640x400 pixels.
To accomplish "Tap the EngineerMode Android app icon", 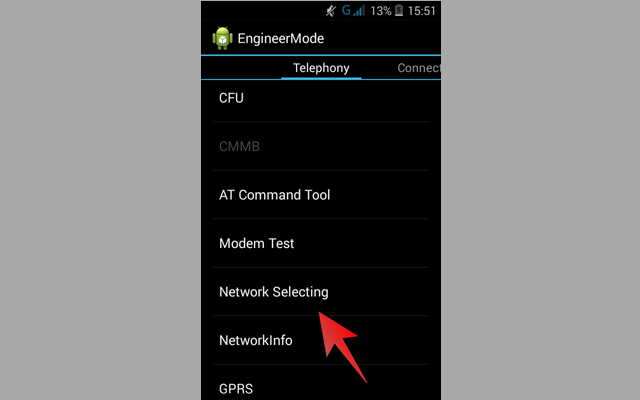I will [222, 38].
